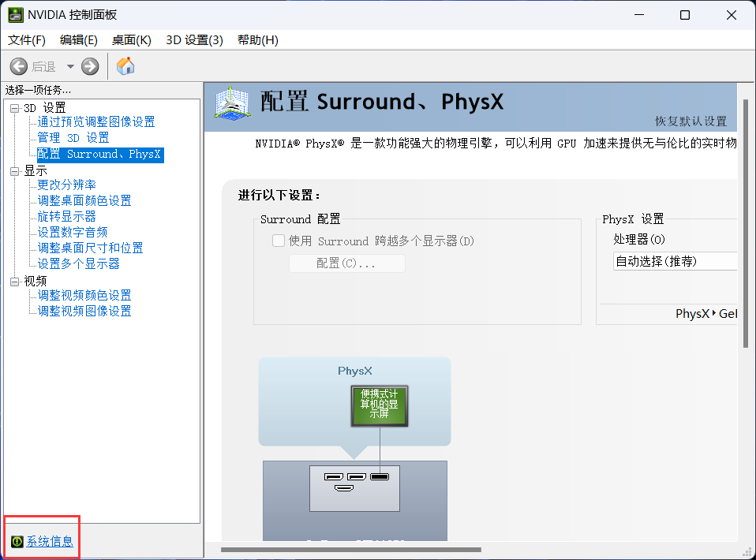Open 旋转显示器

pos(67,216)
